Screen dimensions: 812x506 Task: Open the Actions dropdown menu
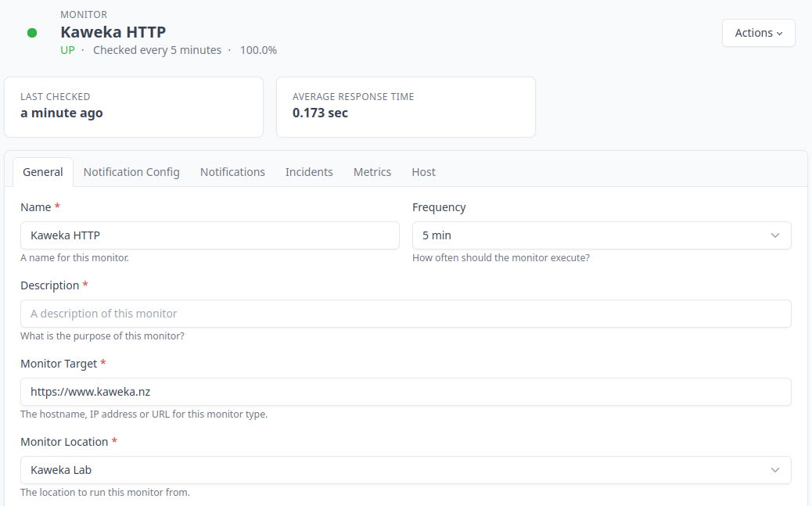(x=758, y=33)
